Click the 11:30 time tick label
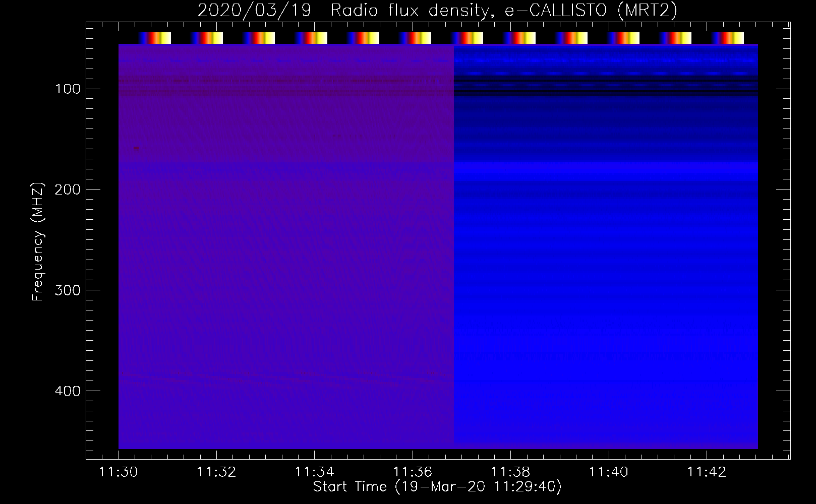The image size is (816, 504). click(119, 472)
